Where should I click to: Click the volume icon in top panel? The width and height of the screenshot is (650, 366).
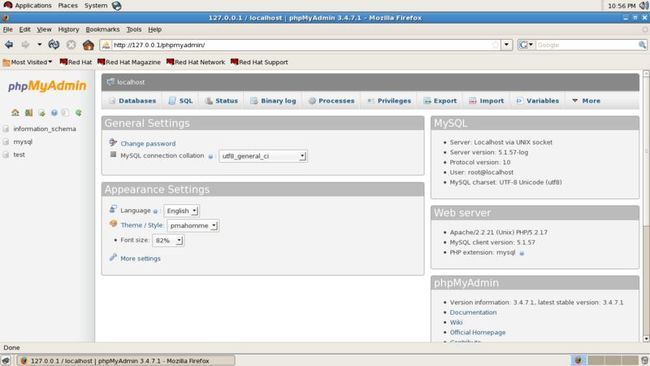(644, 5)
